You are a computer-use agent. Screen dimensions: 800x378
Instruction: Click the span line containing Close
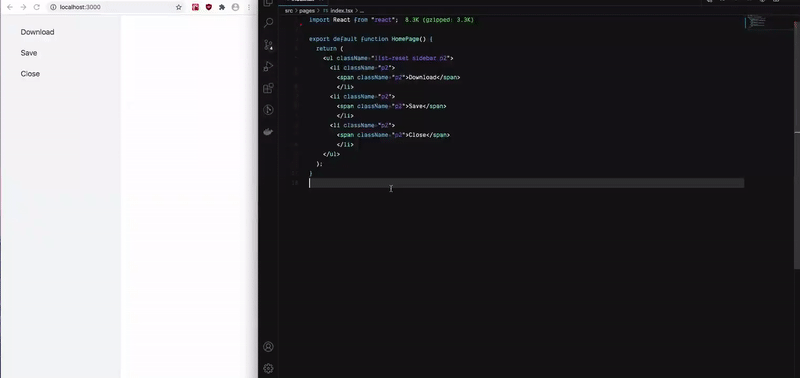point(393,135)
